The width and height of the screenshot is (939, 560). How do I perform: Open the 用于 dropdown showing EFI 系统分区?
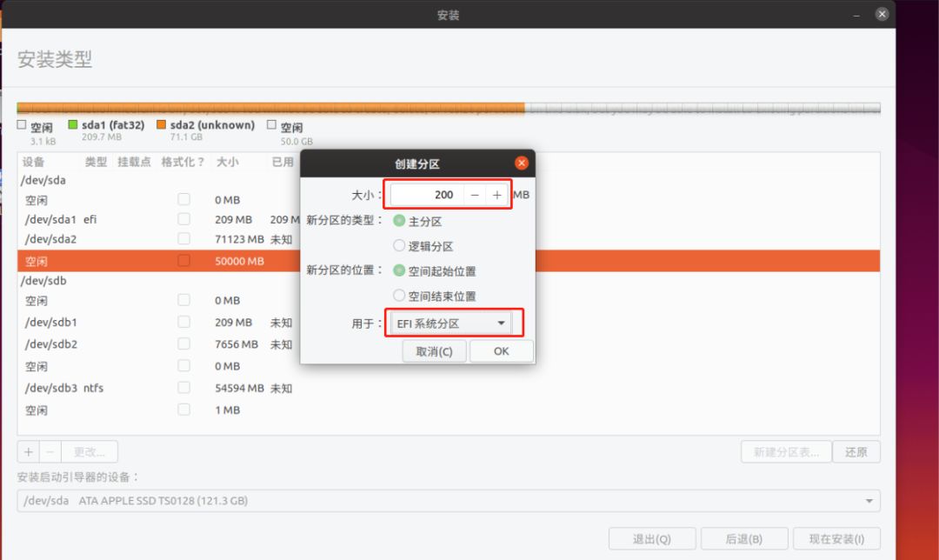click(x=451, y=323)
